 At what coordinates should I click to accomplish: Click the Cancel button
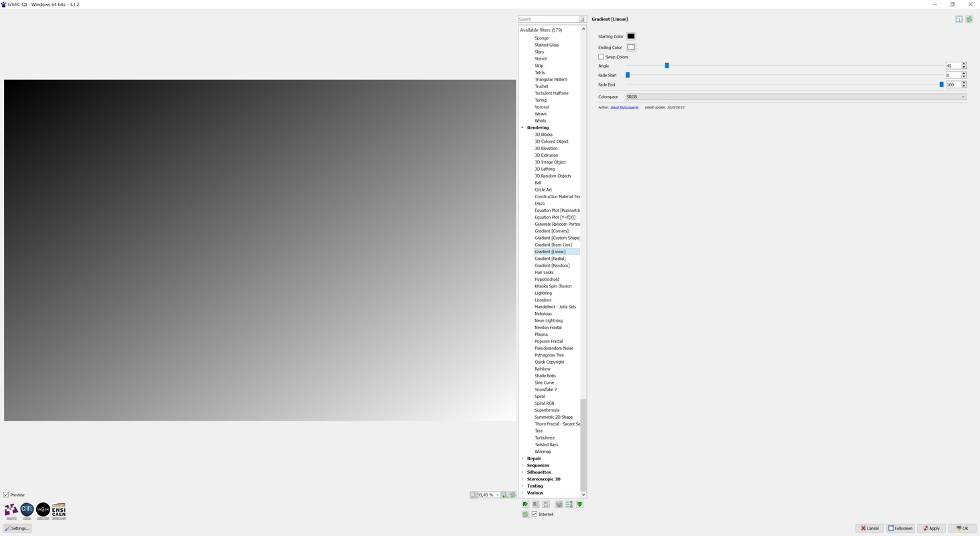[x=869, y=528]
